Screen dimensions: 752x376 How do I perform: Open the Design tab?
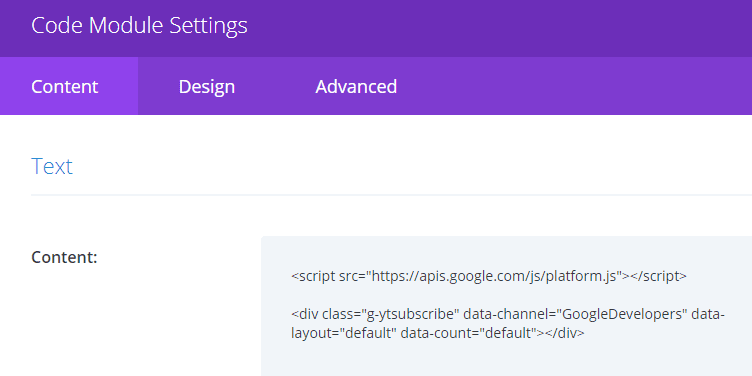pos(207,86)
